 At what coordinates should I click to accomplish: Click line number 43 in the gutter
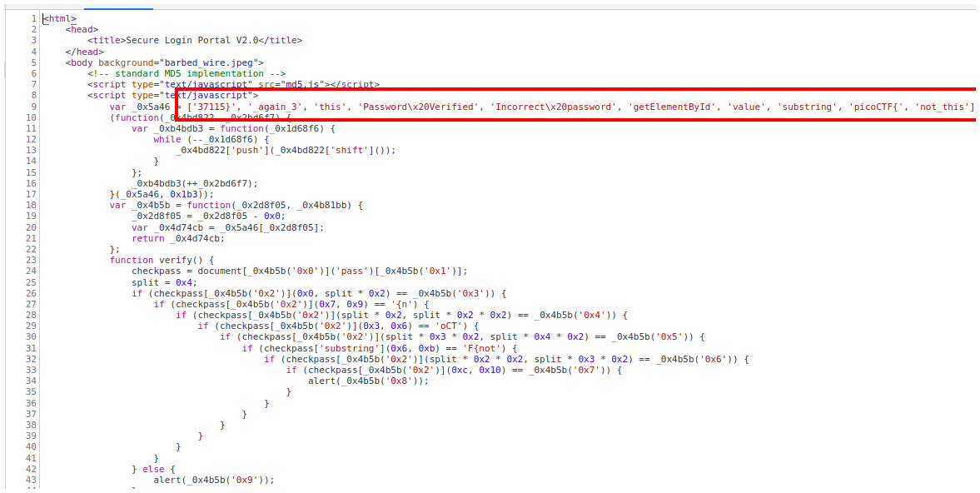31,480
